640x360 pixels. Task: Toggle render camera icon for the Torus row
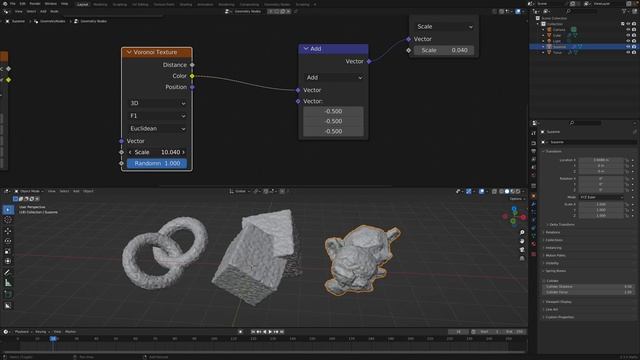(634, 52)
